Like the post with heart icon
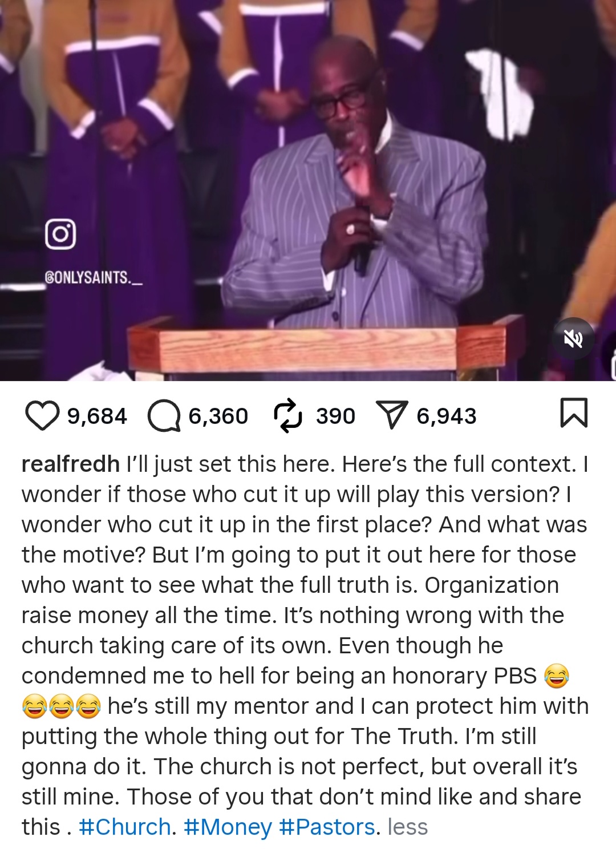The width and height of the screenshot is (616, 849). pyautogui.click(x=42, y=415)
